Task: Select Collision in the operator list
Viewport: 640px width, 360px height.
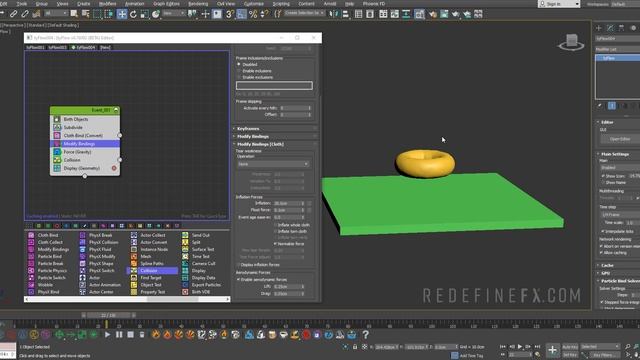Action: [x=152, y=271]
